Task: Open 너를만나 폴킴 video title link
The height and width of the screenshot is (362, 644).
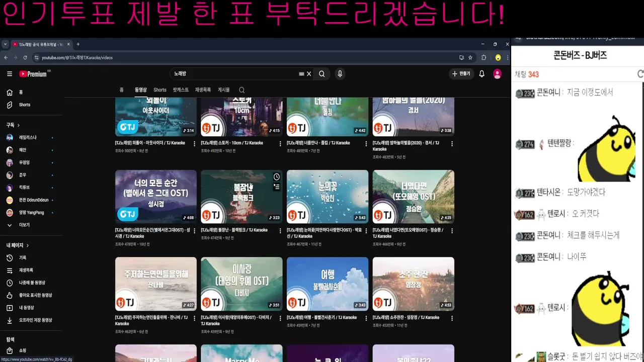Action: 318,143
